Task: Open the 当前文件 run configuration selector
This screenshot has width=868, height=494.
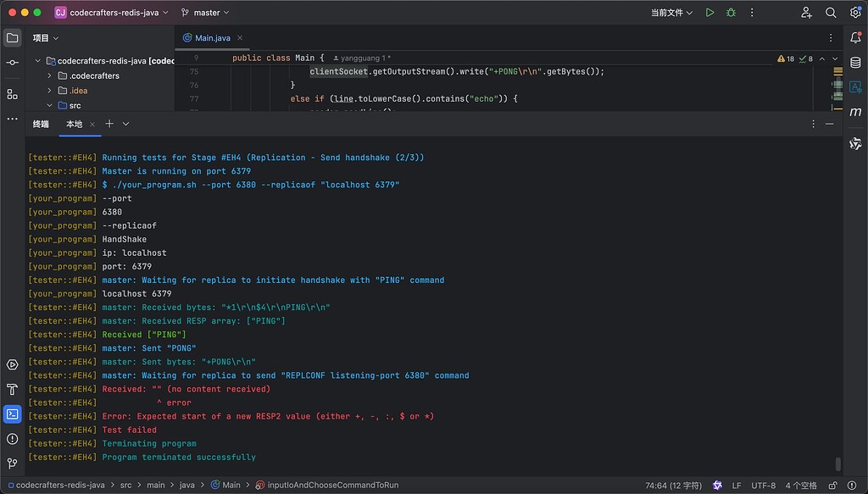Action: tap(665, 12)
